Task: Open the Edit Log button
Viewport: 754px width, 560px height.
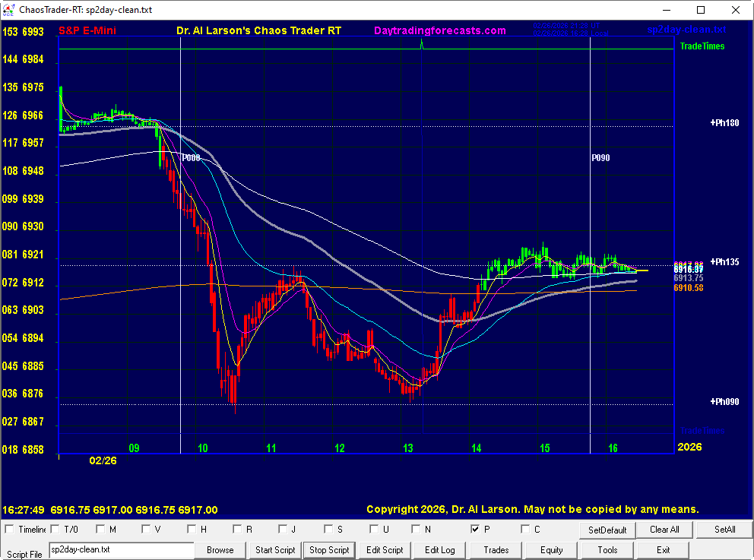Action: coord(439,549)
